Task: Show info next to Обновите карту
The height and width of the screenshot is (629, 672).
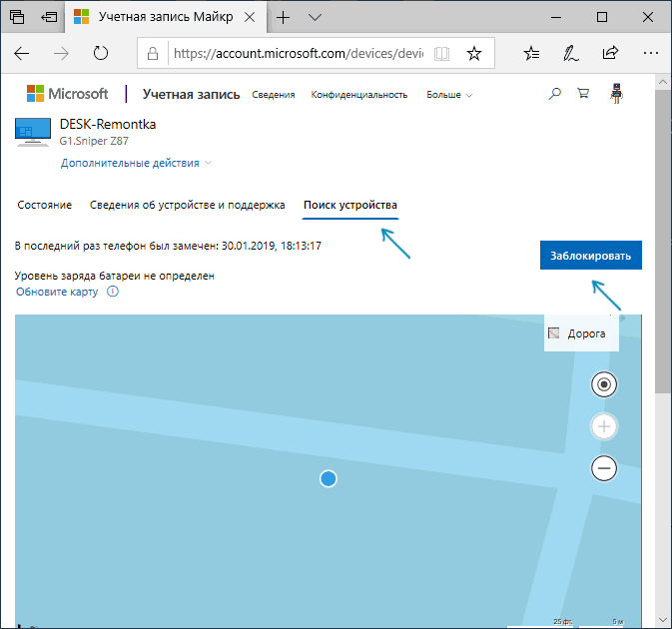Action: [113, 292]
